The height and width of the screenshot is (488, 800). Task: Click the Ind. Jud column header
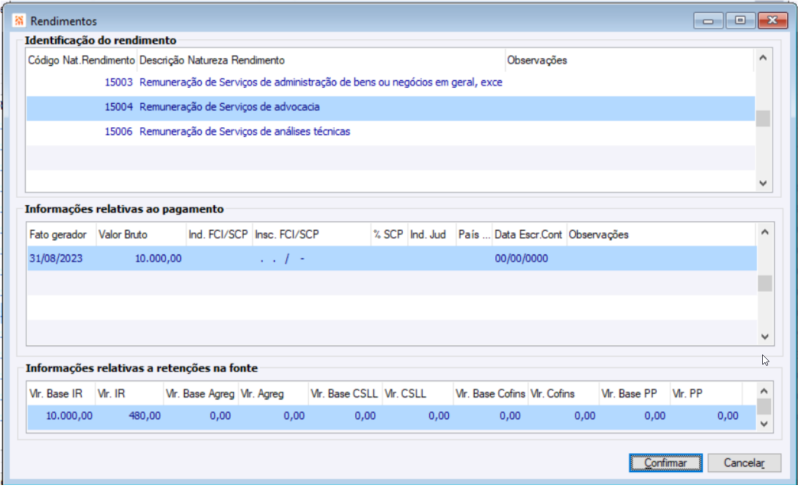pyautogui.click(x=432, y=235)
